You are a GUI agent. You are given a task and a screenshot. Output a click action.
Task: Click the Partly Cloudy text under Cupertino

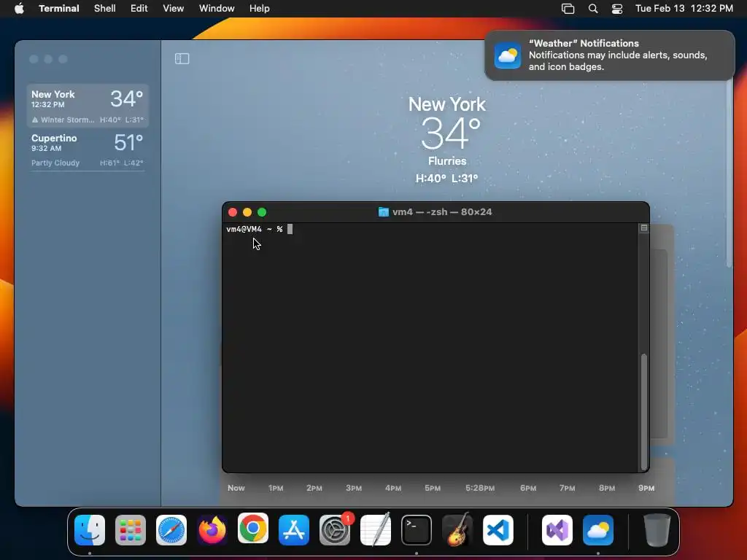(x=55, y=163)
